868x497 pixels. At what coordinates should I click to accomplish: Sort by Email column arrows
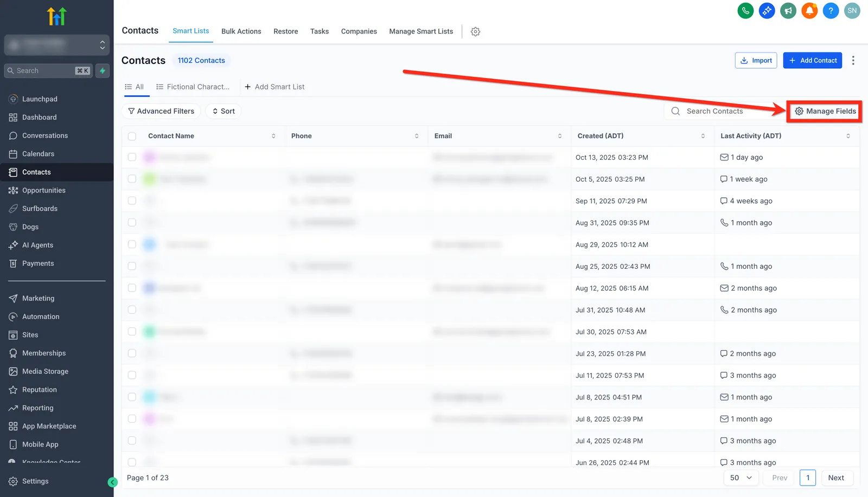[x=560, y=136]
